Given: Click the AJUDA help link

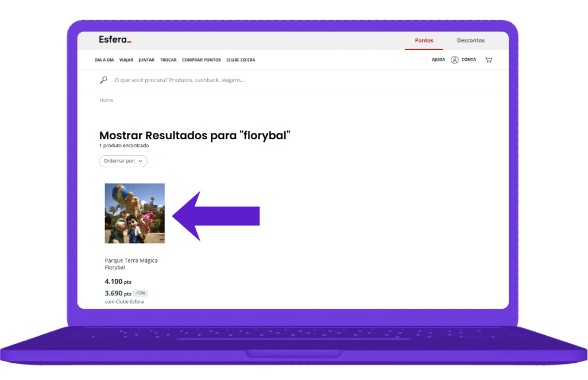Looking at the screenshot, I should click(x=438, y=60).
